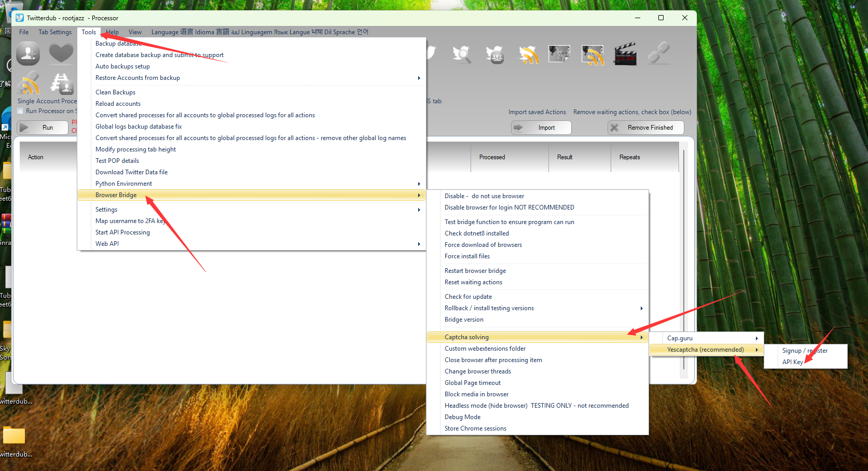This screenshot has height=471, width=868.
Task: Click the Twitter bird with group icon
Action: pyautogui.click(x=495, y=54)
